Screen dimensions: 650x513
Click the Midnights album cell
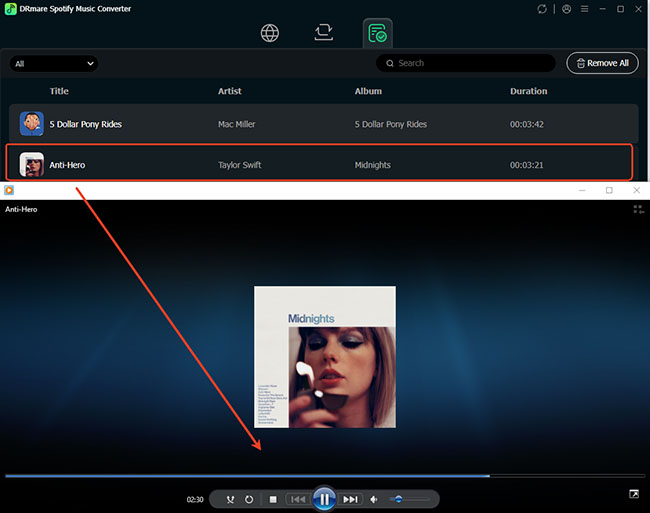click(372, 165)
